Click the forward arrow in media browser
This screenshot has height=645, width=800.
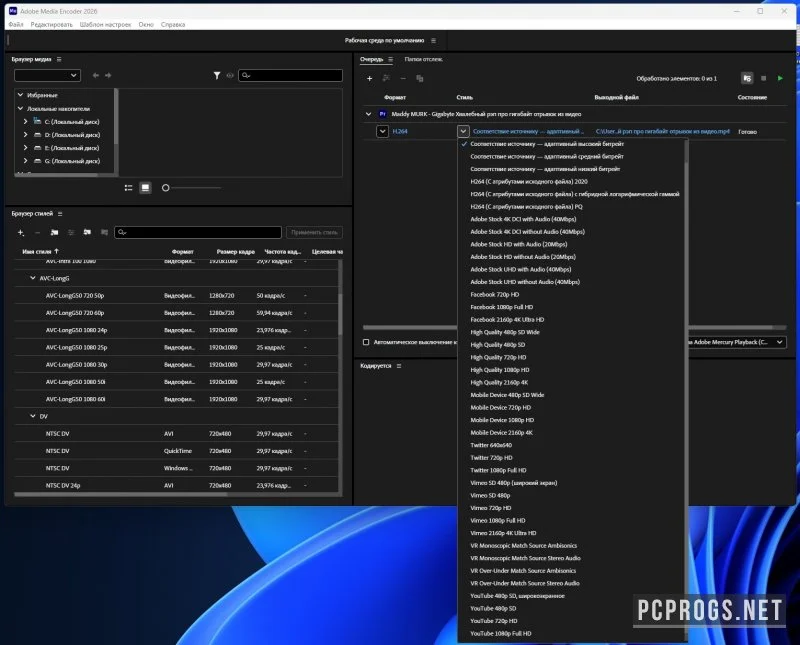click(108, 76)
